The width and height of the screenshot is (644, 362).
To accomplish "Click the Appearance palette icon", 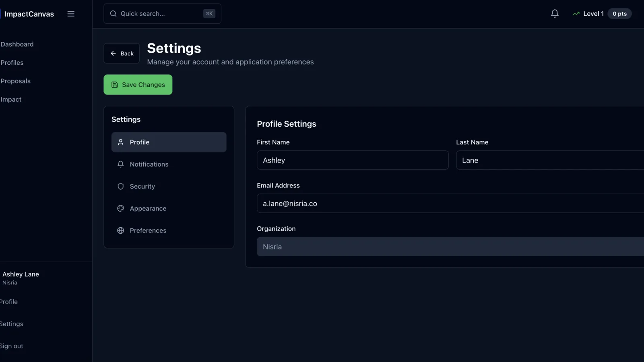I will click(120, 208).
